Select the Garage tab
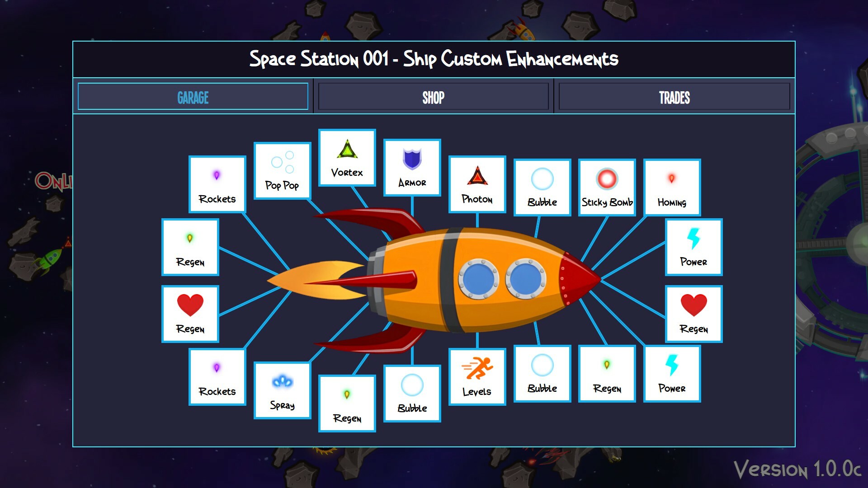868x488 pixels. [x=193, y=96]
